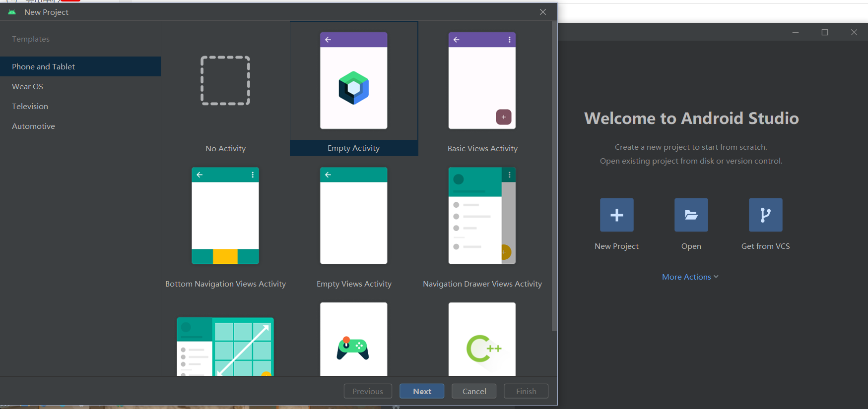The image size is (868, 409).
Task: Select the No Activity template thumbnail
Action: (x=225, y=81)
